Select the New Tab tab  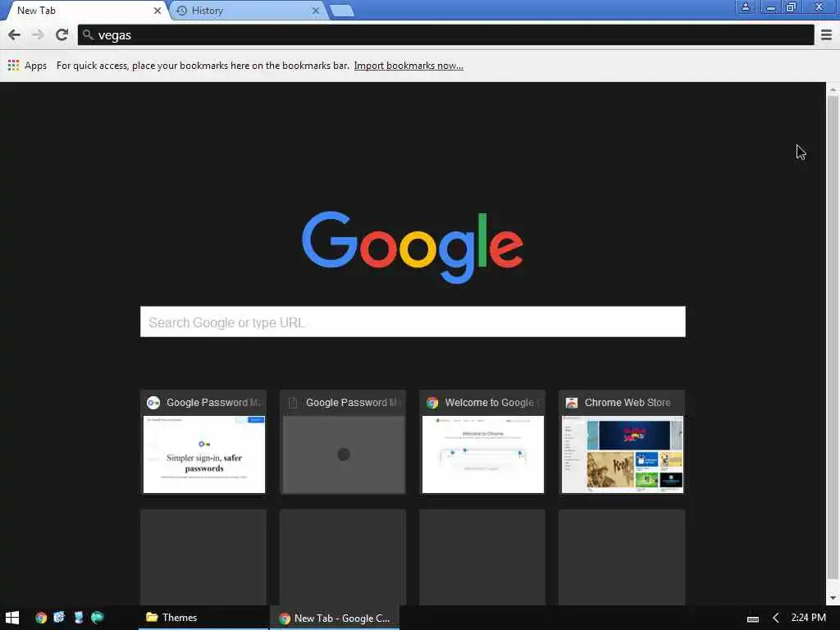point(84,10)
